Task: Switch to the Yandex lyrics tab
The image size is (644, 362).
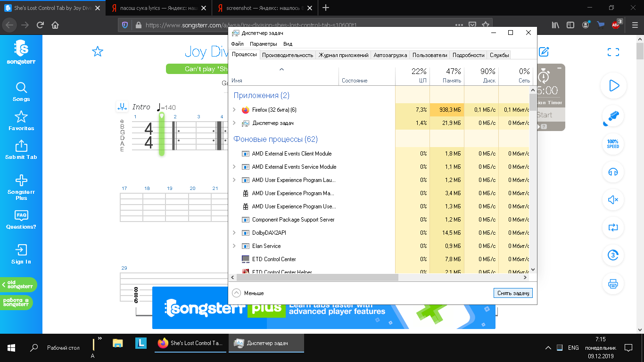Action: [159, 8]
